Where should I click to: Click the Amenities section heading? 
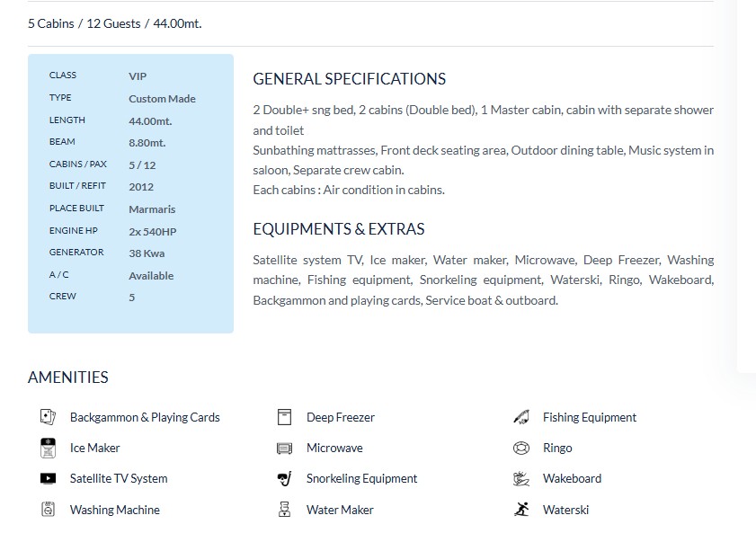(x=68, y=378)
